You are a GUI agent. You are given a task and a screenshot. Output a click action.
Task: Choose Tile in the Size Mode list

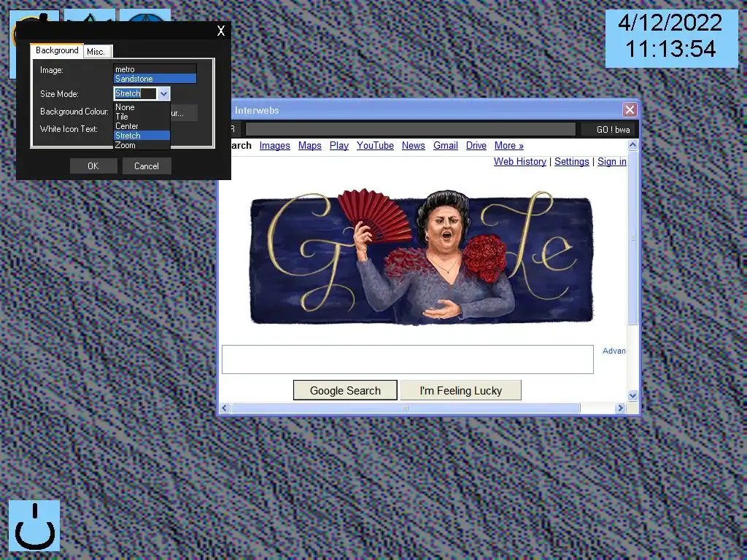click(x=142, y=117)
